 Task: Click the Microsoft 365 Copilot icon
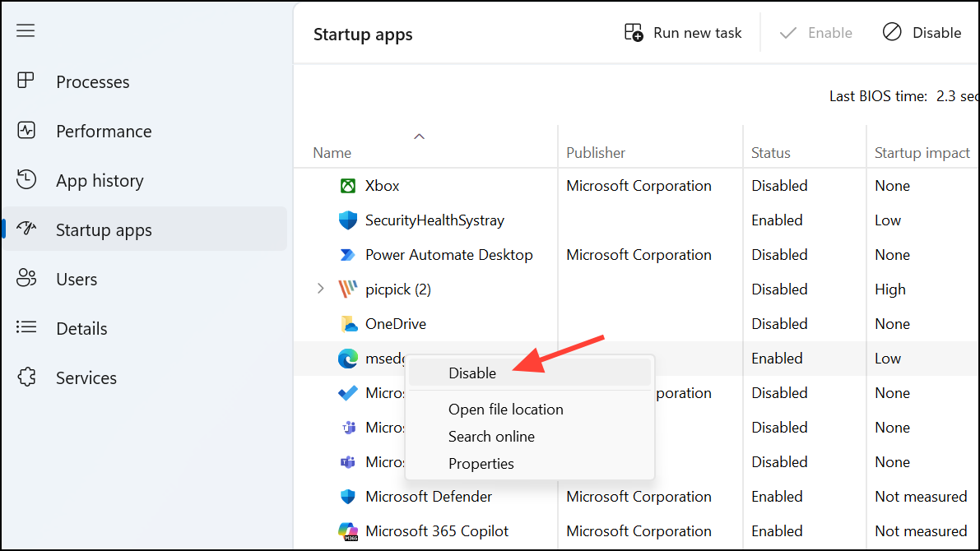tap(347, 530)
